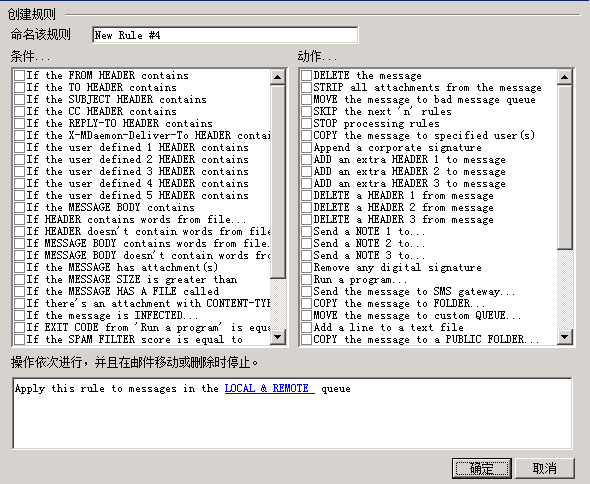
Task: Enable 'STRIP all attachments from the message'
Action: click(x=307, y=87)
